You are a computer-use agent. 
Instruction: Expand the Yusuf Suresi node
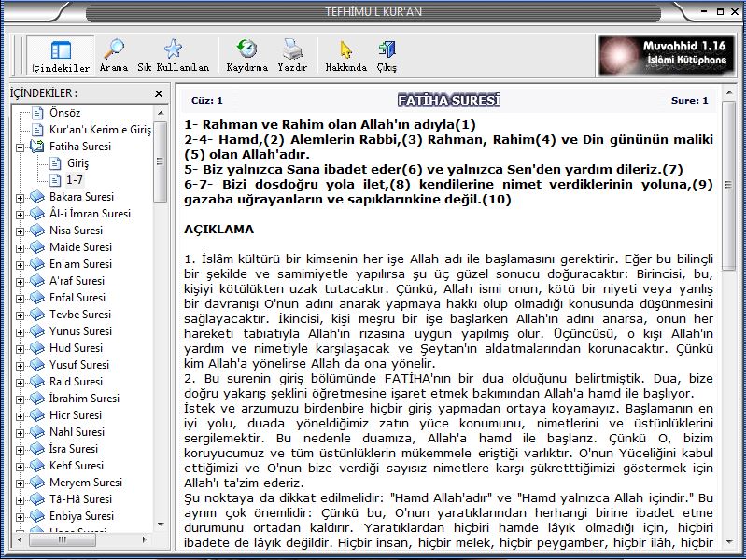click(x=20, y=366)
